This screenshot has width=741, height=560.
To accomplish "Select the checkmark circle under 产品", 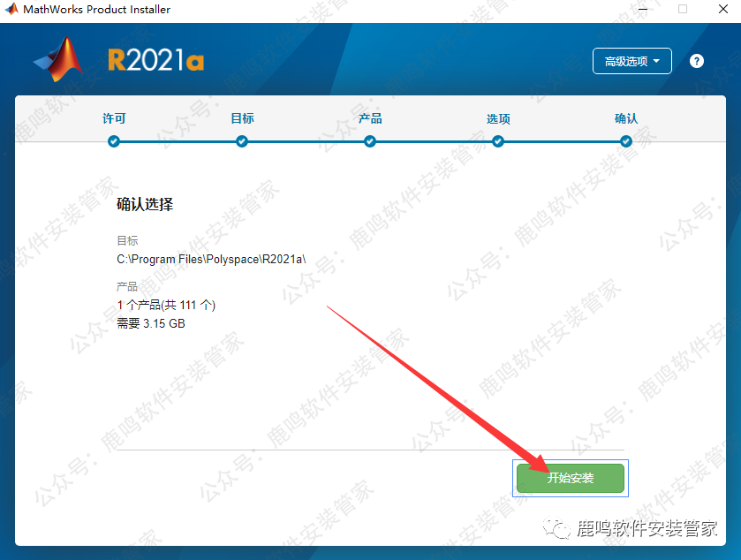I will [x=370, y=140].
